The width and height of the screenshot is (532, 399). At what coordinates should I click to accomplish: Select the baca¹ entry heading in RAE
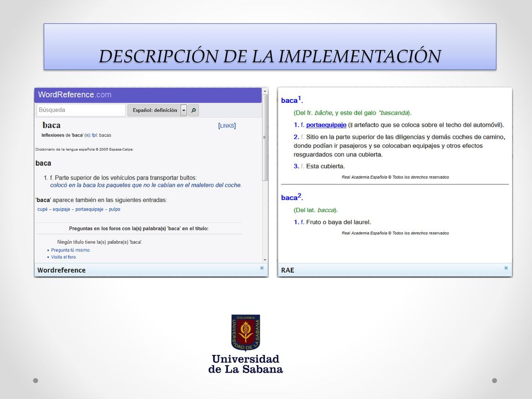tap(292, 100)
